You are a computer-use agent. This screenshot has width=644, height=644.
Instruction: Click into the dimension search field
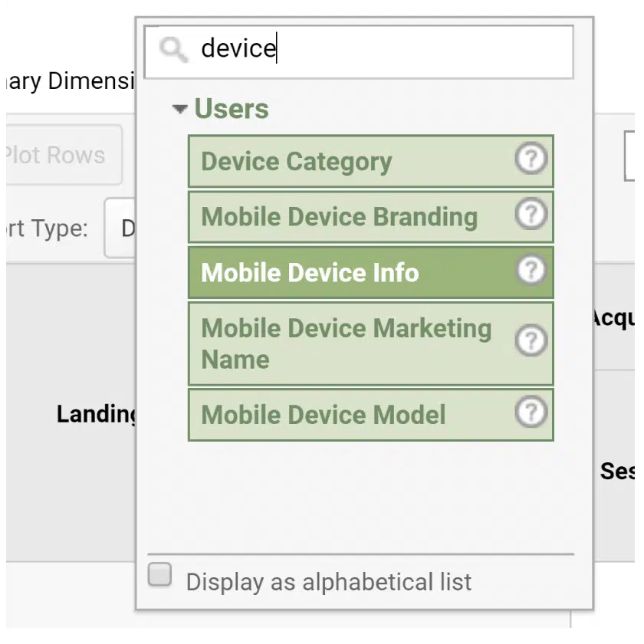[x=383, y=50]
